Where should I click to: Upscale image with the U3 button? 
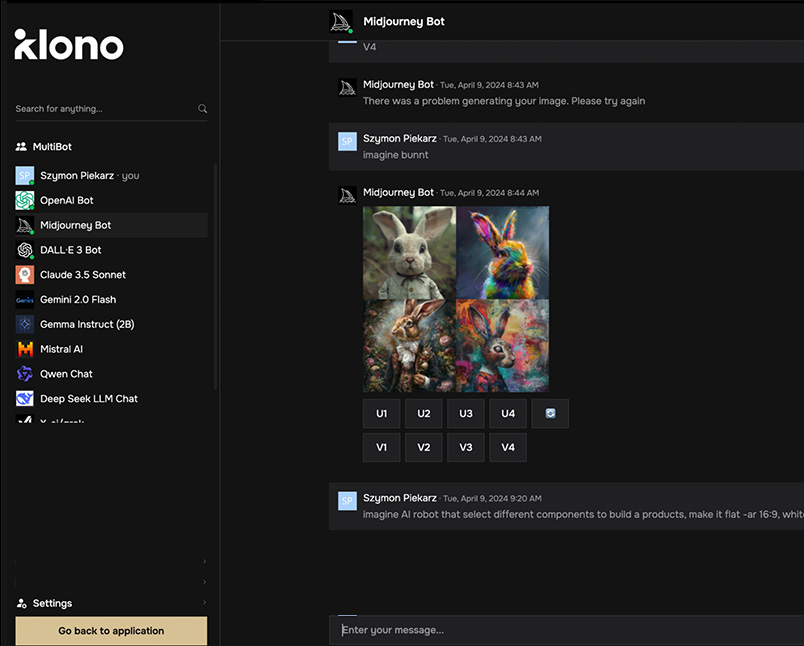tap(466, 413)
